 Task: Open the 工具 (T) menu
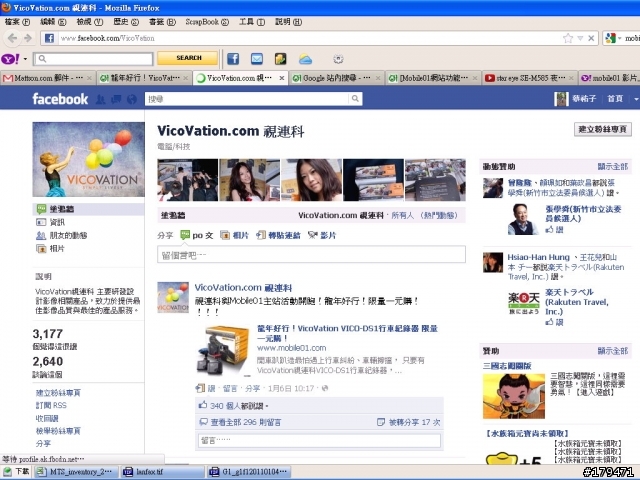pyautogui.click(x=252, y=22)
